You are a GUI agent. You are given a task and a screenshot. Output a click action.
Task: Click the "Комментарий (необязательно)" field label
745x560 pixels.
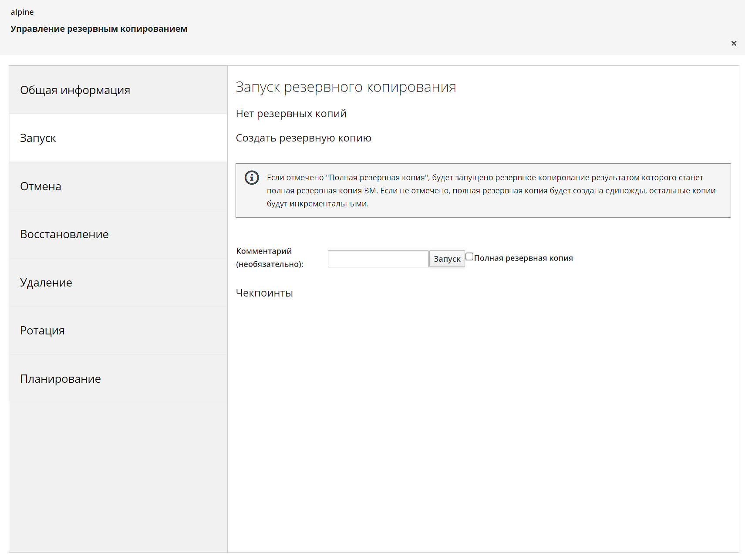[270, 257]
